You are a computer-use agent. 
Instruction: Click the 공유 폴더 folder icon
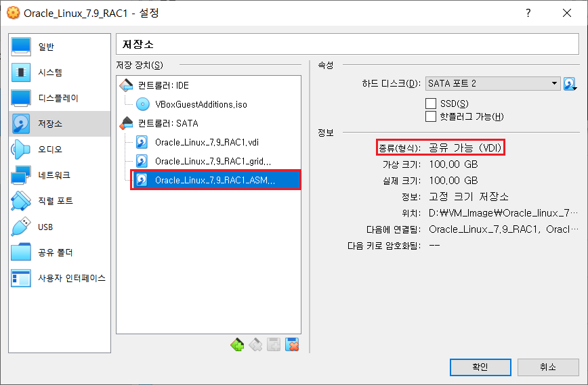click(x=21, y=252)
